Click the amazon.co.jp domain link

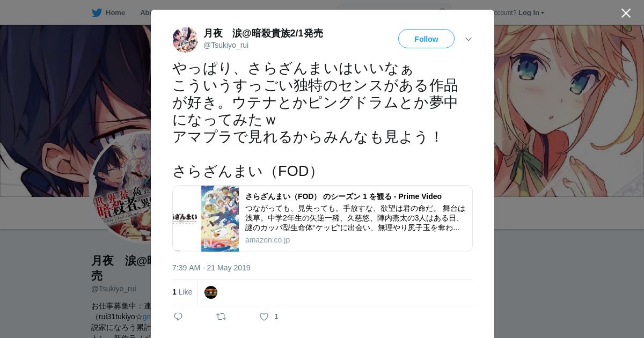267,240
